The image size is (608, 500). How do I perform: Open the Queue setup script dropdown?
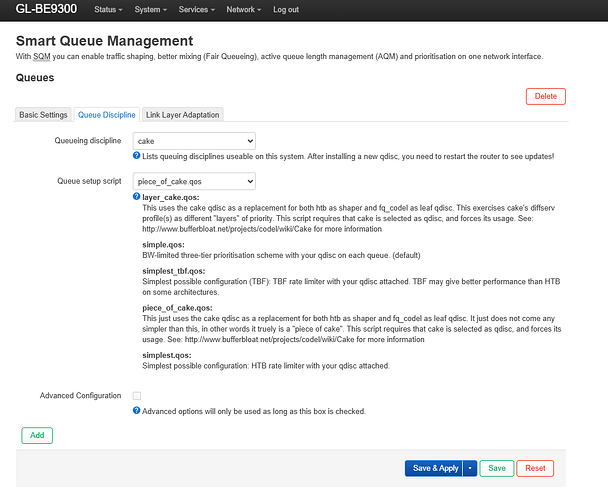tap(194, 182)
